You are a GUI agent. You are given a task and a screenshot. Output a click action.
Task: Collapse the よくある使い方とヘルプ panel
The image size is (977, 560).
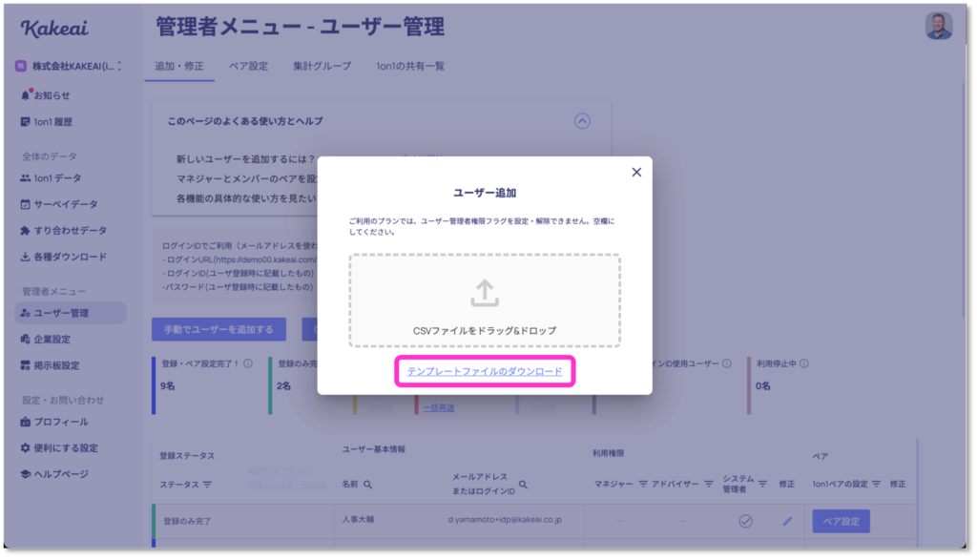582,121
